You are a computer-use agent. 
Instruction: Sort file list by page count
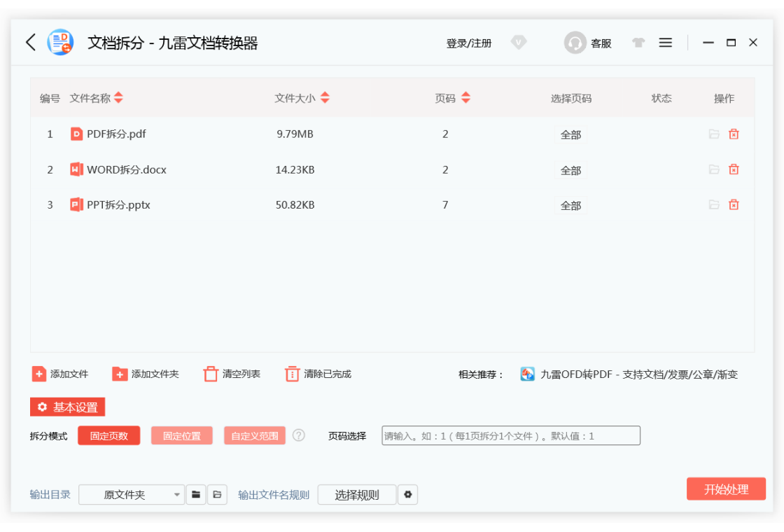(x=465, y=97)
